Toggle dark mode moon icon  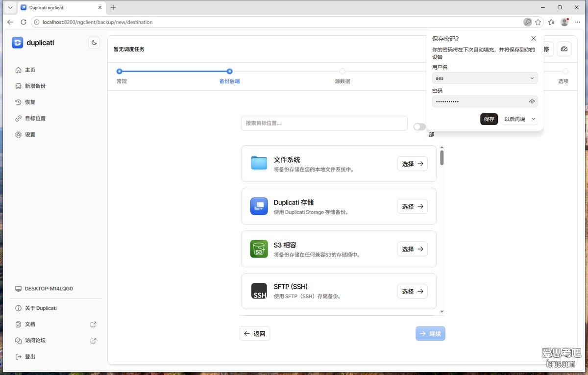(94, 43)
